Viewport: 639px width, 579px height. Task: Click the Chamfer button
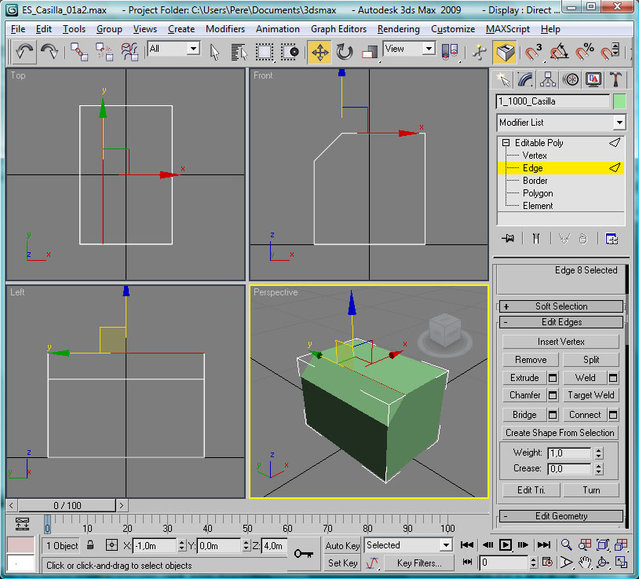point(524,395)
